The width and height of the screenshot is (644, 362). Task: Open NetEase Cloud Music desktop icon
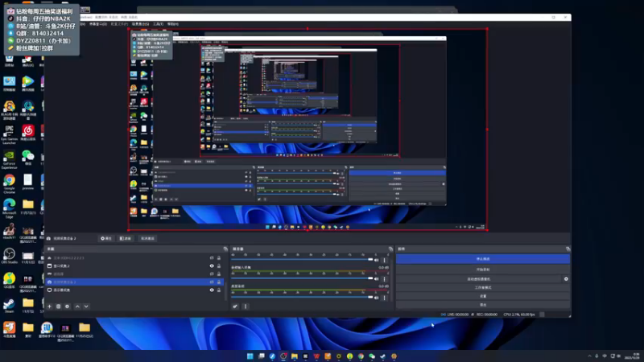[x=28, y=134]
